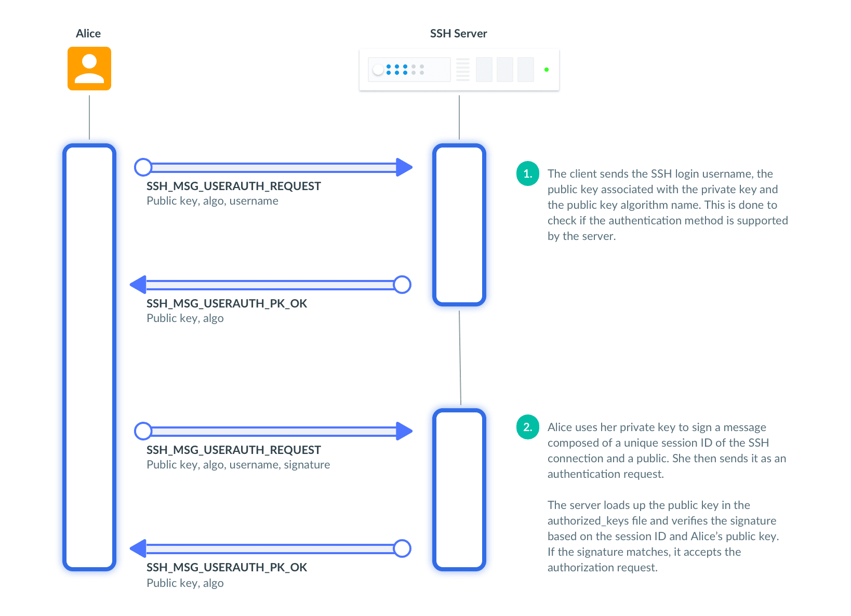Click the teal step 1 number badge
This screenshot has width=851, height=616.
pyautogui.click(x=527, y=174)
